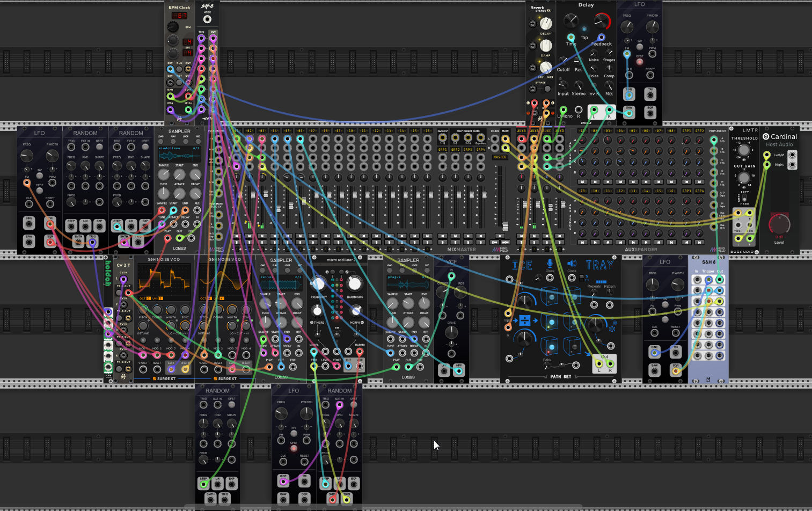This screenshot has width=812, height=511.
Task: Flip the SOFT/HARD knee switch on LMTR
Action: coord(744,199)
